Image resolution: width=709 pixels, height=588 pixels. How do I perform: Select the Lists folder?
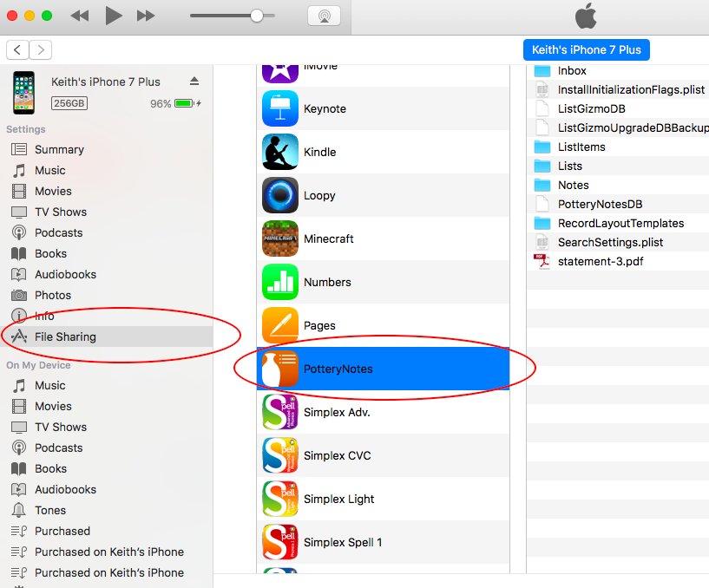point(618,166)
